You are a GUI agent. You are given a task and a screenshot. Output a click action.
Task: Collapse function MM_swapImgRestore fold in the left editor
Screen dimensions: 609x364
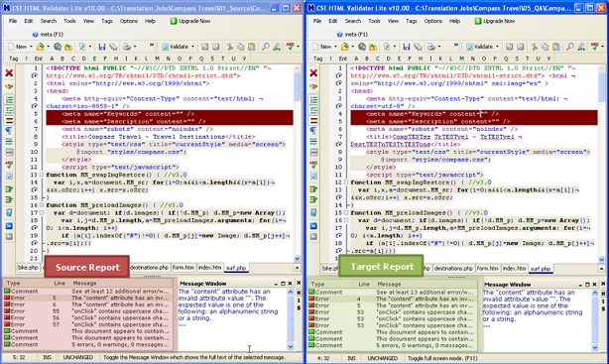point(42,175)
